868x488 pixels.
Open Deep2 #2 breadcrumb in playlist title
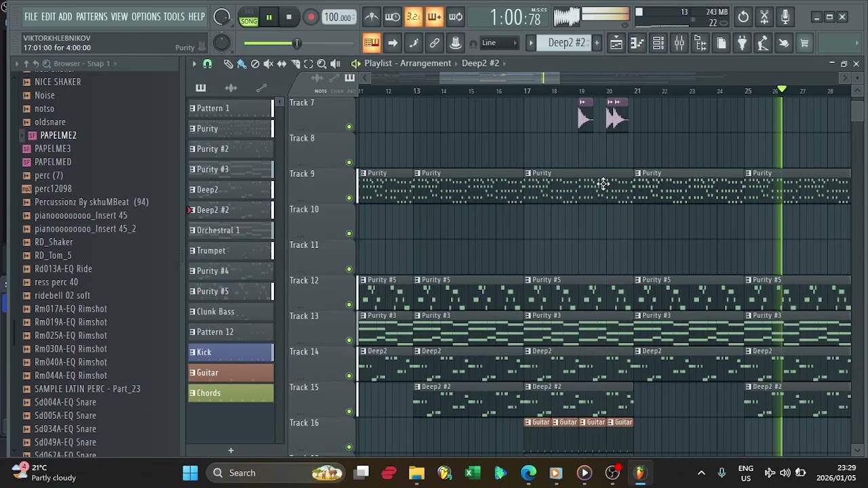(480, 63)
